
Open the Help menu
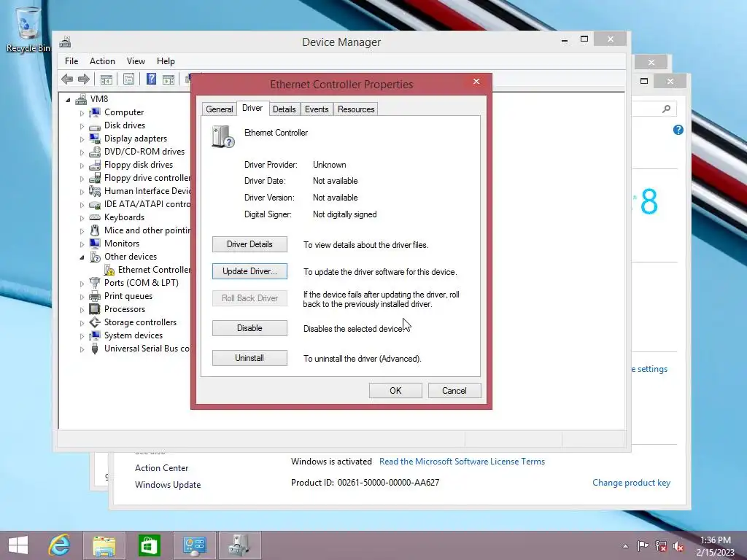coord(166,61)
